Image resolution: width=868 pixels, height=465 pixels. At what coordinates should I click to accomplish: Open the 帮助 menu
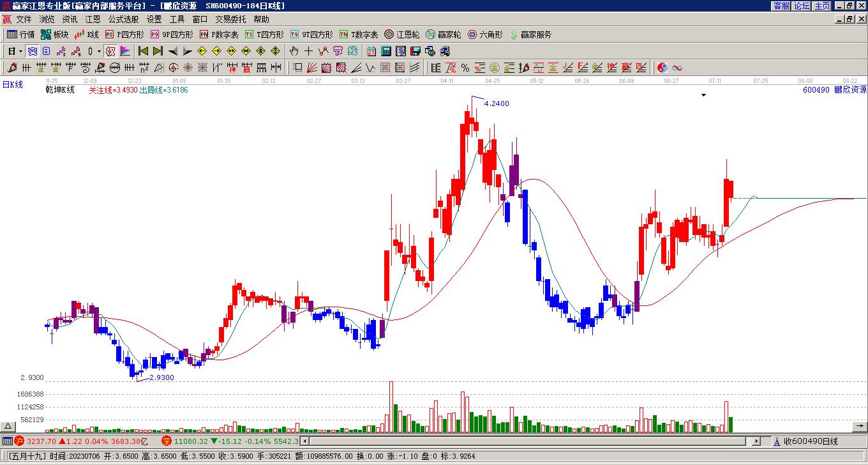(261, 19)
